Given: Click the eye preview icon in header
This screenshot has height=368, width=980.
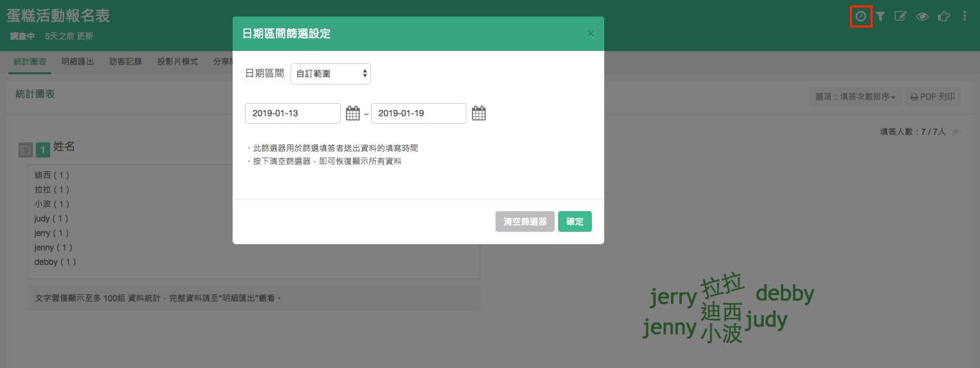Looking at the screenshot, I should pos(922,17).
